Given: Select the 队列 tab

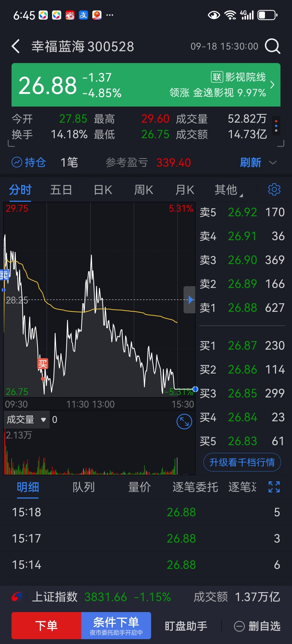Looking at the screenshot, I should (84, 487).
